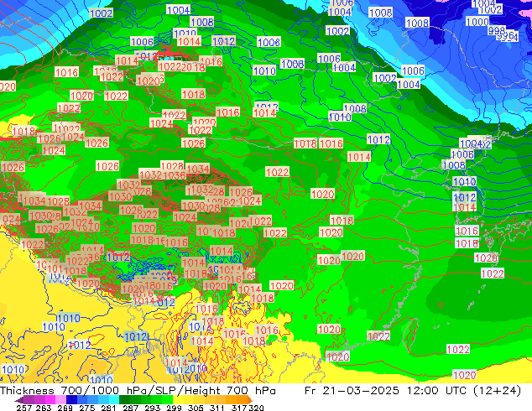Click the light cyan legend swatch
This screenshot has height=411, width=532.
coord(114,400)
